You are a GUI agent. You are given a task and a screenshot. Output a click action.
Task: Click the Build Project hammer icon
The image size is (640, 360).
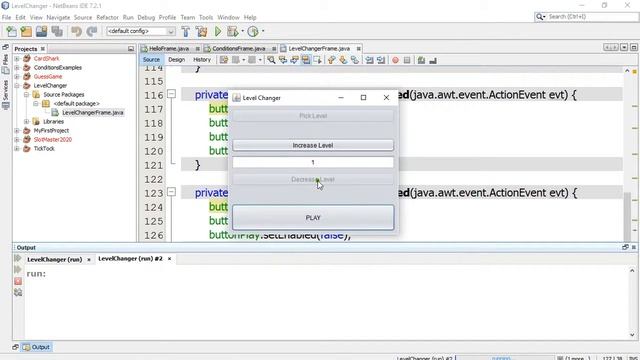point(186,31)
